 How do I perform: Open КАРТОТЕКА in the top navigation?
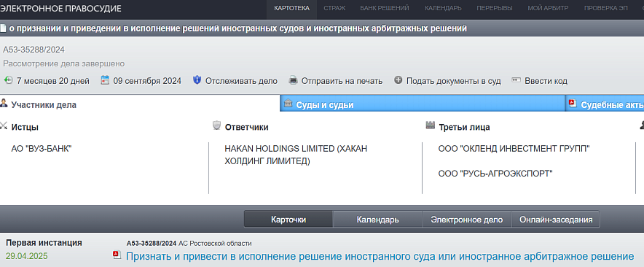pos(291,8)
